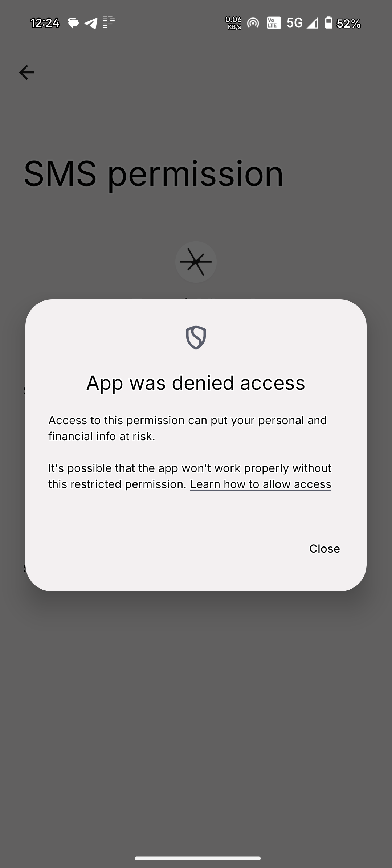Tap the 'SMS permission' page title
The width and height of the screenshot is (392, 868).
[154, 174]
